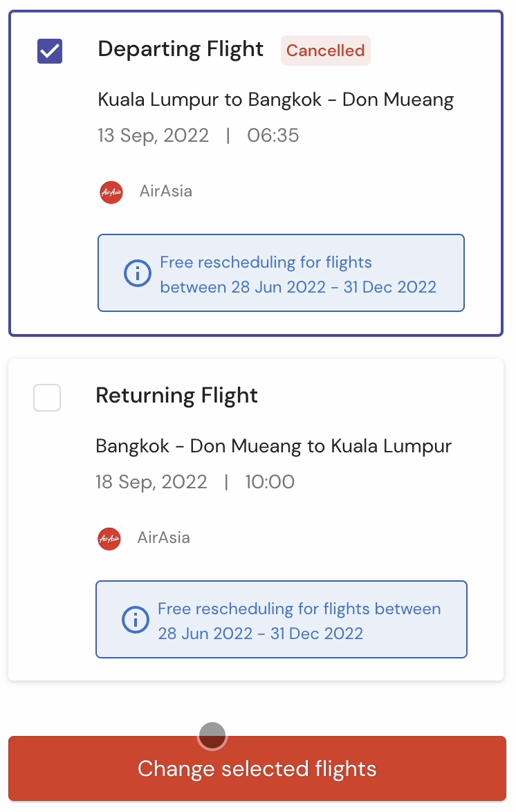Check the Returning Flight checkbox

click(x=47, y=398)
